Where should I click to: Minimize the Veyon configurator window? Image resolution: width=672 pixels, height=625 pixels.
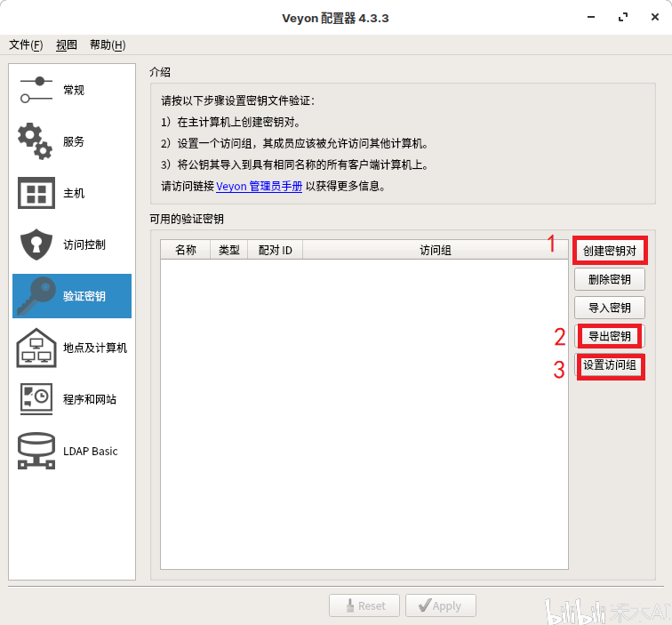(591, 17)
